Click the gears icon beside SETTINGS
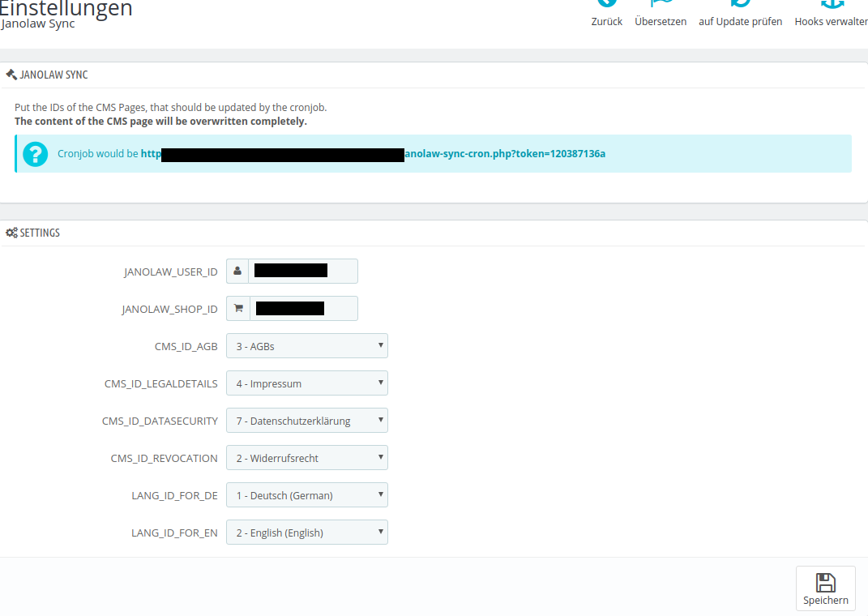The image size is (868, 616). click(11, 233)
